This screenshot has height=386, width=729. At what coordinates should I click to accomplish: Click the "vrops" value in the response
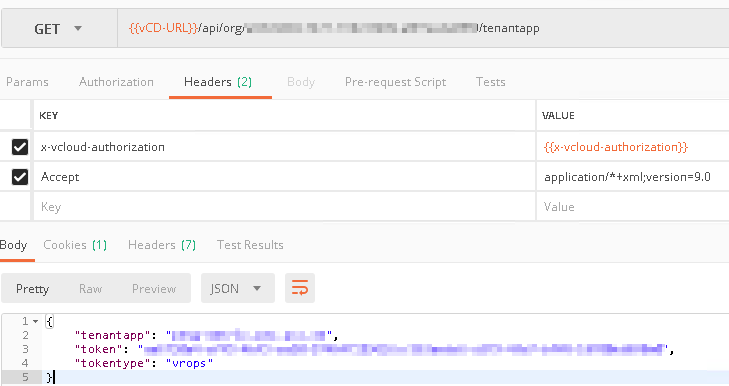tap(189, 363)
